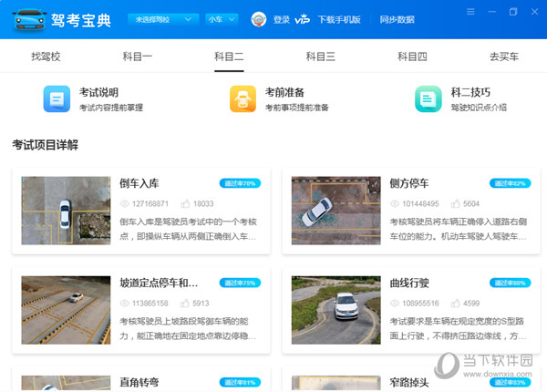Image resolution: width=547 pixels, height=392 pixels.
Task: Click the view count 108955516
Action: click(x=420, y=304)
